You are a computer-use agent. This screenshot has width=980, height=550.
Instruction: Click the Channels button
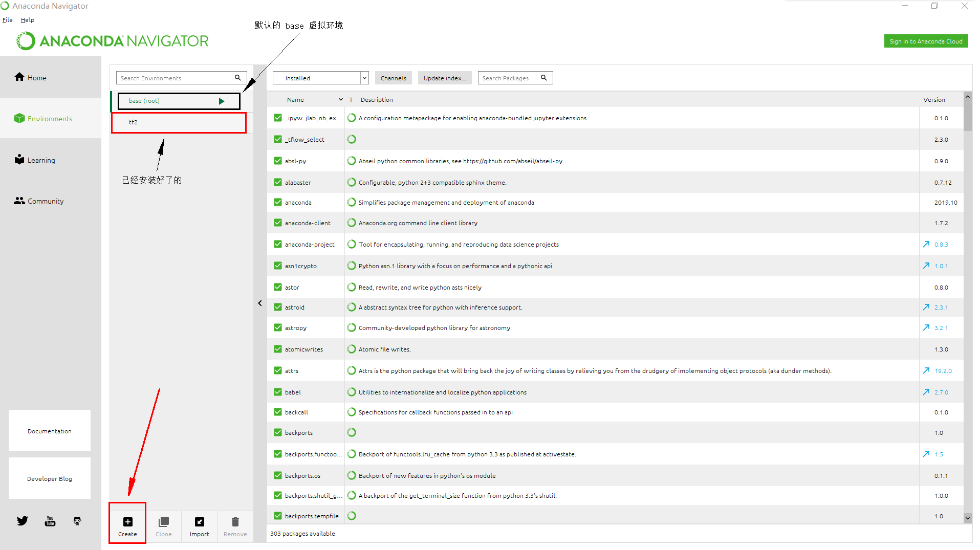(394, 78)
